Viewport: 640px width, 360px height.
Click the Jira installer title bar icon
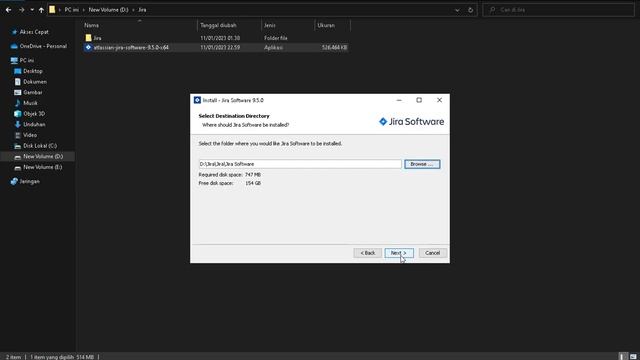coord(197,100)
